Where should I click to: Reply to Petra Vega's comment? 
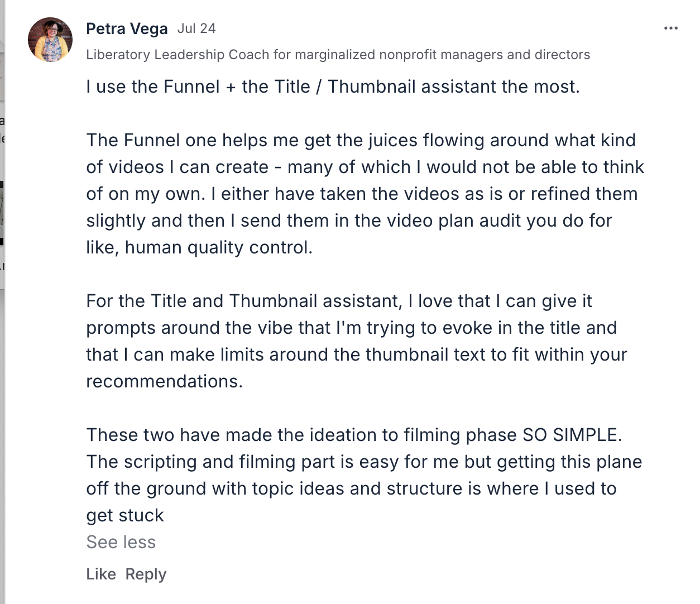(x=146, y=574)
